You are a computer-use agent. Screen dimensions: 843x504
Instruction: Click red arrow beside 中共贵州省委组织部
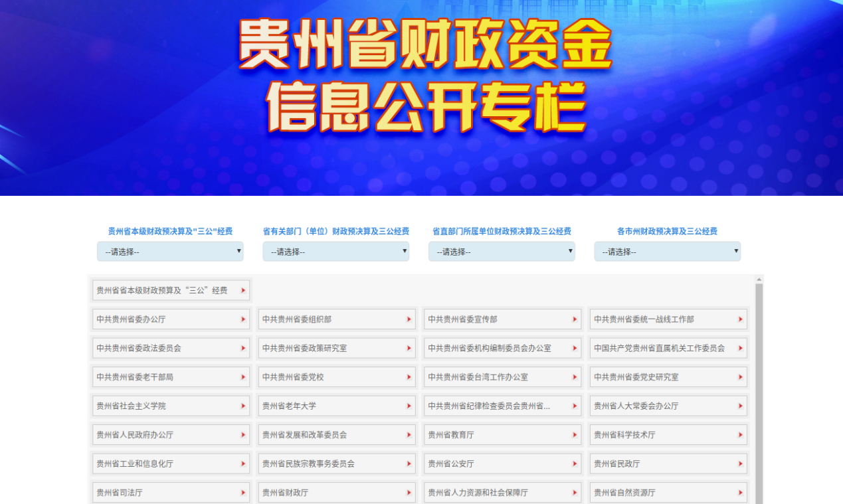click(x=409, y=319)
